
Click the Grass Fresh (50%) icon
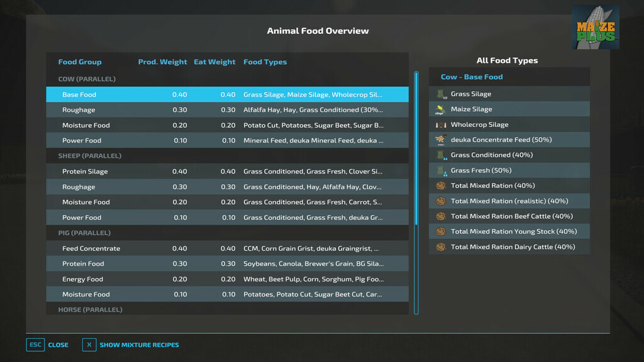pyautogui.click(x=439, y=170)
